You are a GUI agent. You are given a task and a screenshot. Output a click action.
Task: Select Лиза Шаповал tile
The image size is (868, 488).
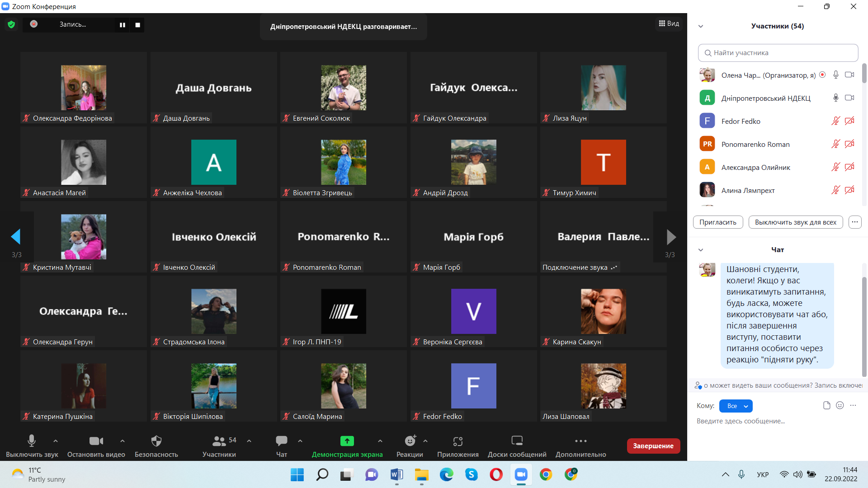[x=604, y=386]
